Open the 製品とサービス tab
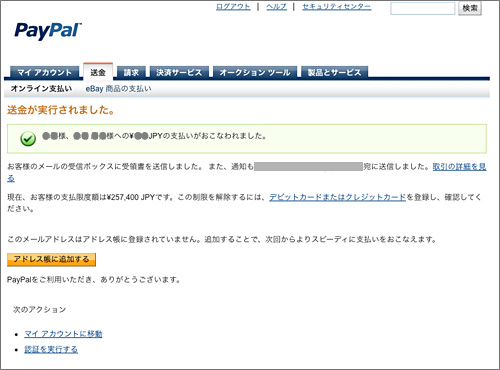 (334, 72)
